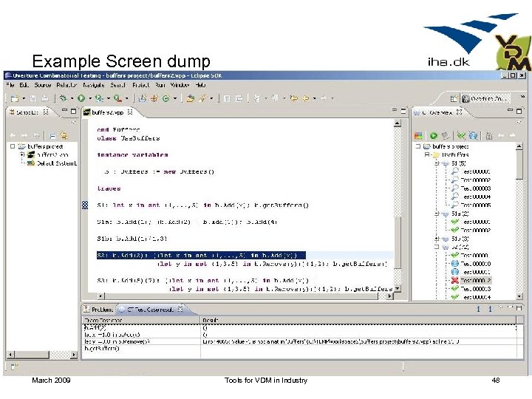Open the Refactor menu
532x399 pixels.
pos(66,85)
